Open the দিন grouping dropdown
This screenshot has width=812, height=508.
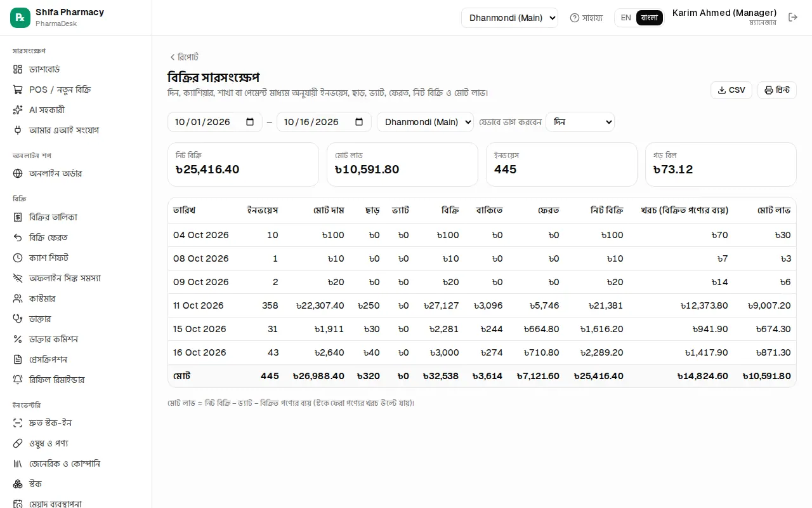580,122
